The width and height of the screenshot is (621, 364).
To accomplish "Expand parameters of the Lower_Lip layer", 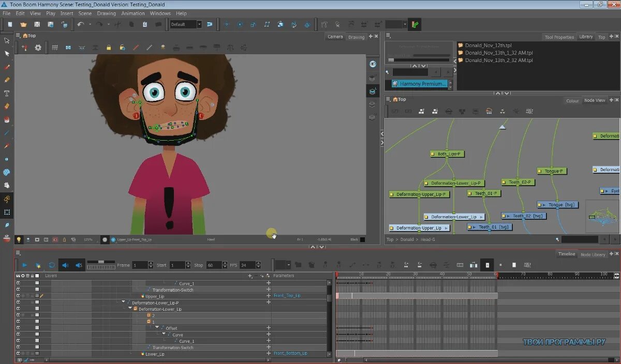I will (x=269, y=354).
